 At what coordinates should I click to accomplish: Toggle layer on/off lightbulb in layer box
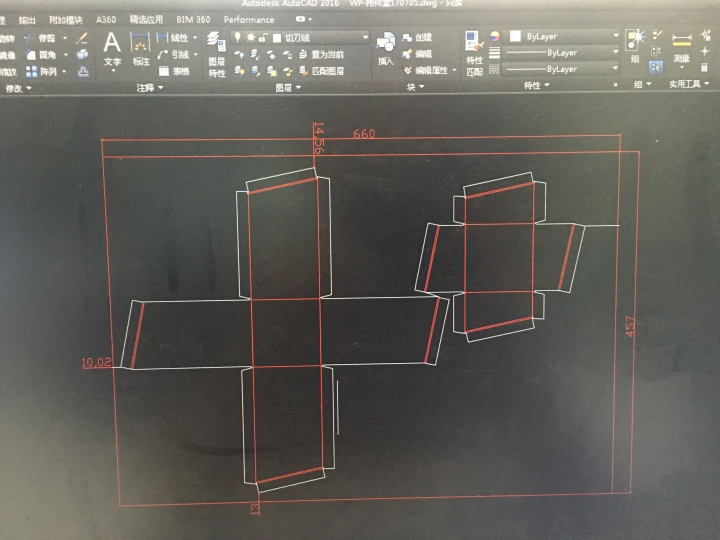[238, 37]
